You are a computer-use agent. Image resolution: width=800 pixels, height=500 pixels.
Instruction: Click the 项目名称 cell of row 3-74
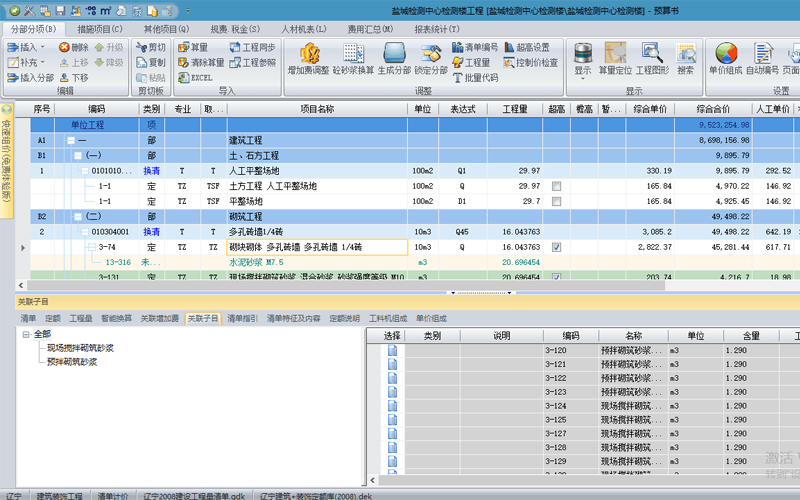pyautogui.click(x=317, y=247)
